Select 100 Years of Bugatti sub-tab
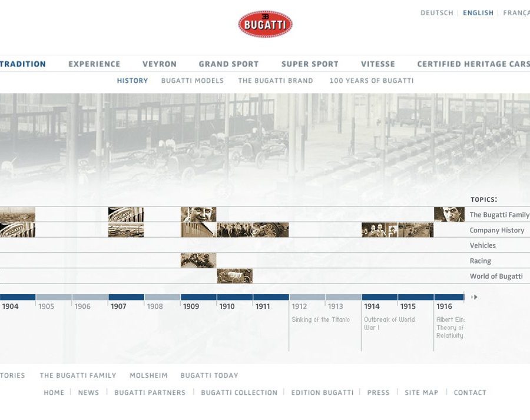Image resolution: width=530 pixels, height=420 pixels. [x=372, y=81]
